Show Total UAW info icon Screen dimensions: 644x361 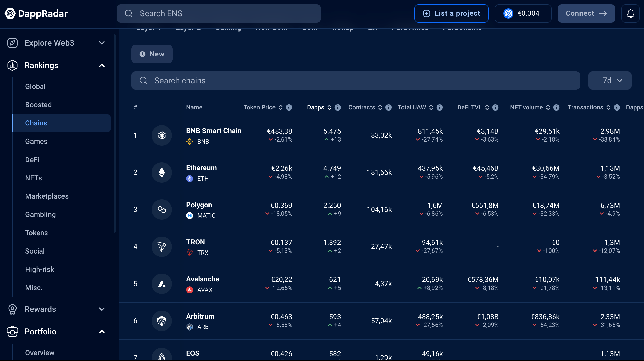click(x=440, y=107)
